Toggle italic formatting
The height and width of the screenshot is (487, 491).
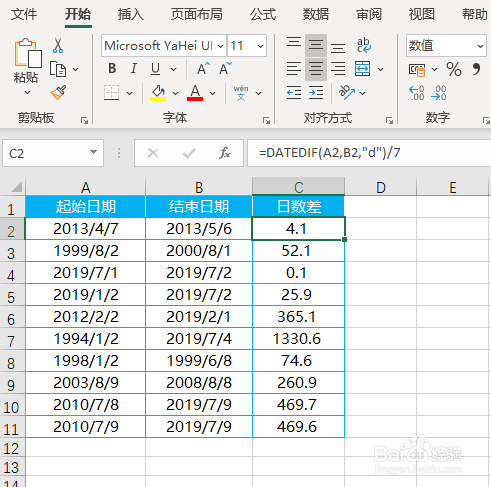click(134, 69)
